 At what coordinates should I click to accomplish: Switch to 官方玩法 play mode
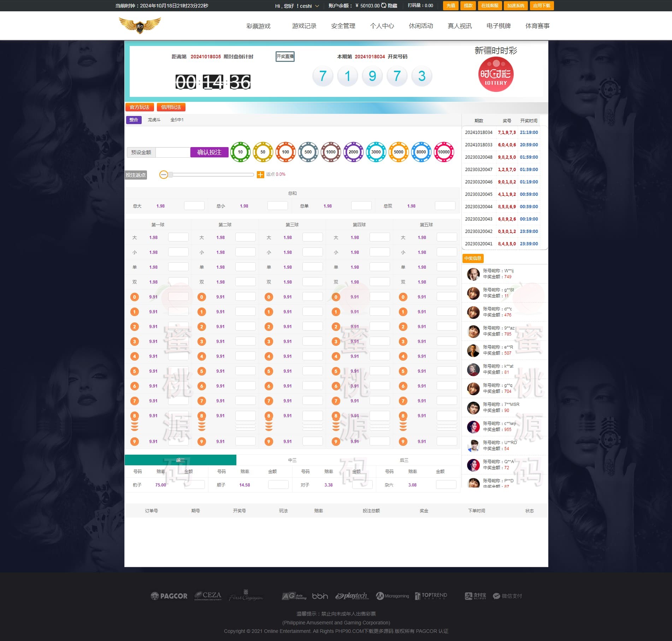coord(140,107)
